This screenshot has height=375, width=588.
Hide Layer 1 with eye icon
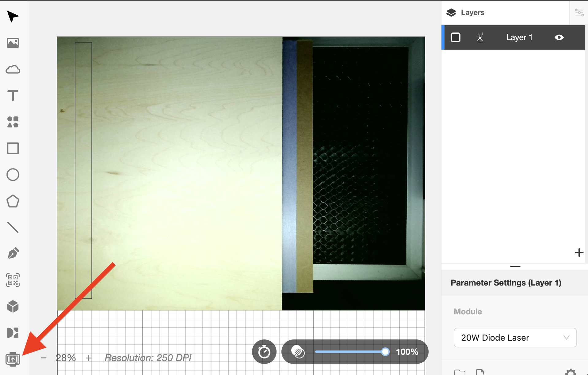click(559, 37)
